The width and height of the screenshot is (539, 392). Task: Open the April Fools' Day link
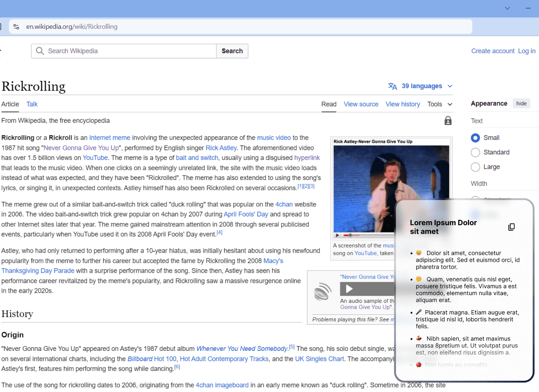coord(246,214)
